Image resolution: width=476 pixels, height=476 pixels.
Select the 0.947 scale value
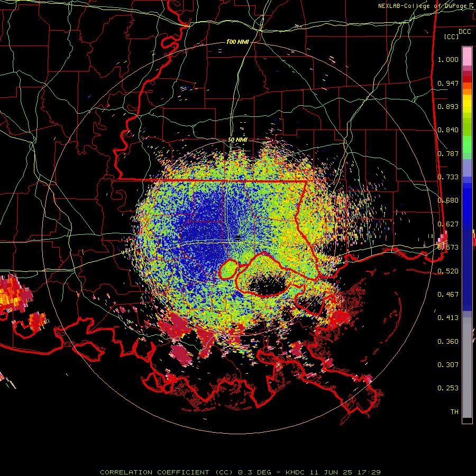click(x=448, y=83)
